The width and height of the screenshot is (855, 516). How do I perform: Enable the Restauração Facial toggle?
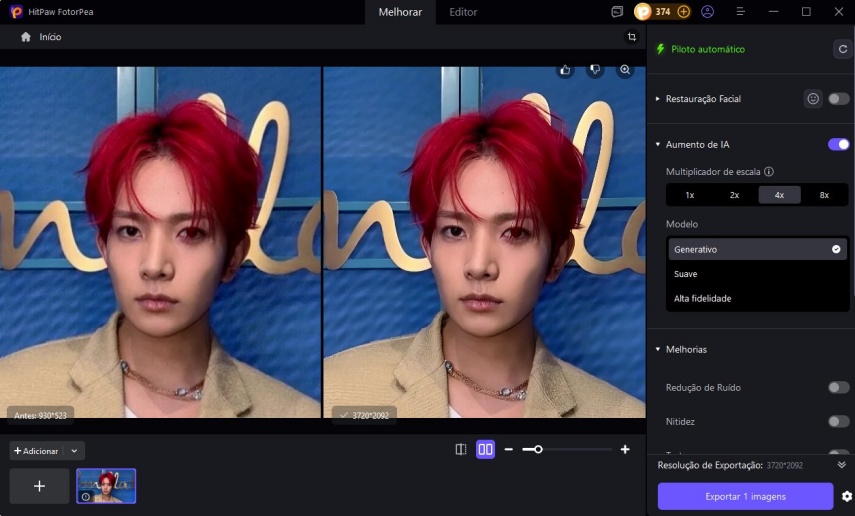click(x=838, y=99)
